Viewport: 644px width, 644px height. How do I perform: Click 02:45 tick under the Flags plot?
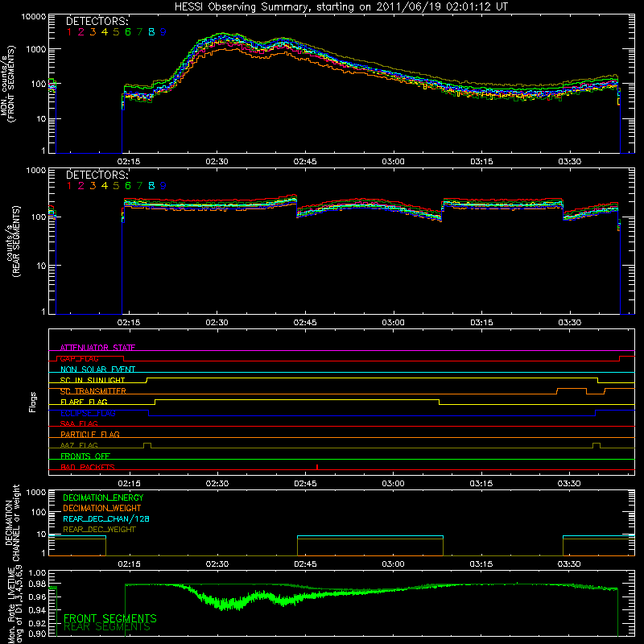pos(305,484)
